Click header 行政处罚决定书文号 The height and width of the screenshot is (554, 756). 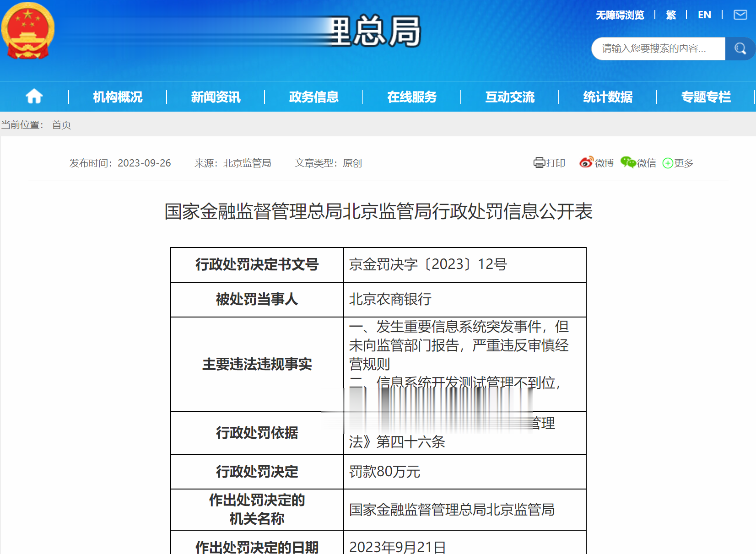[257, 264]
